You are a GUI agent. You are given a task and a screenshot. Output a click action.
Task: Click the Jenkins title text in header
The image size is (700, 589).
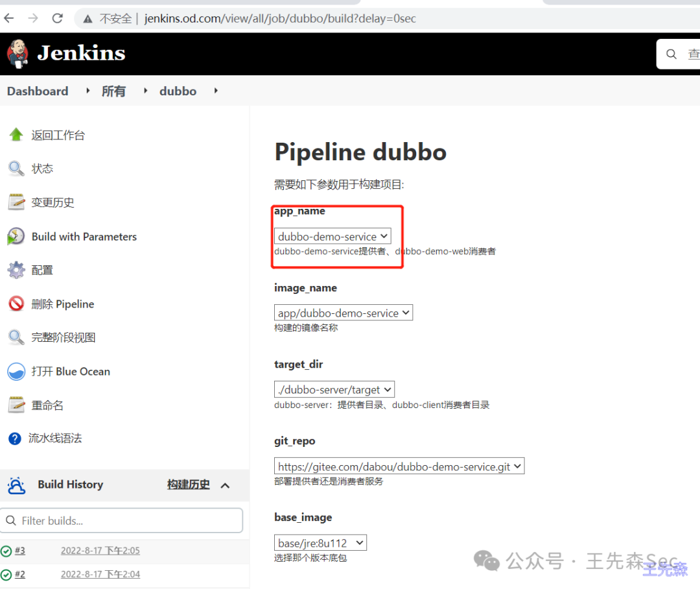(81, 53)
